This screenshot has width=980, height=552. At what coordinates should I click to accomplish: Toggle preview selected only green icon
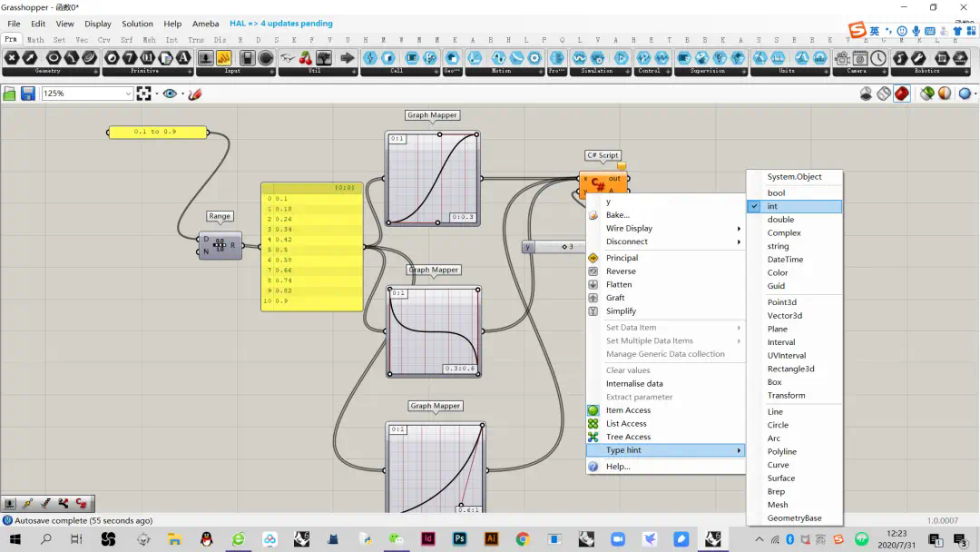(x=926, y=94)
